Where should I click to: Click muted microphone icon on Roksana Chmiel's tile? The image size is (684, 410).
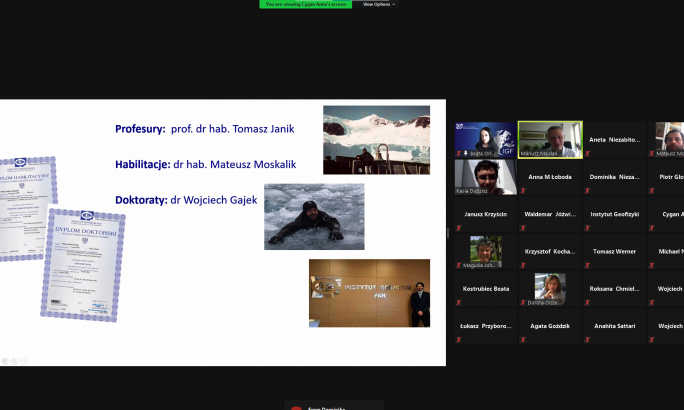coord(588,302)
